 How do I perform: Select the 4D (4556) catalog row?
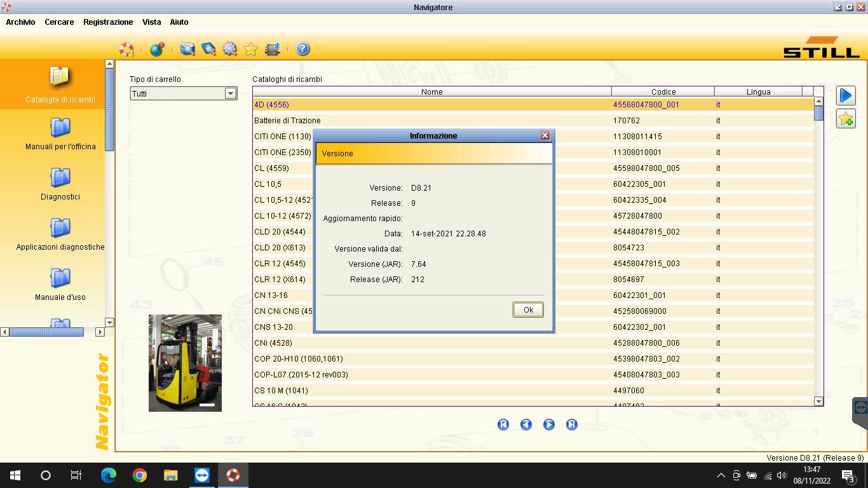coord(533,104)
